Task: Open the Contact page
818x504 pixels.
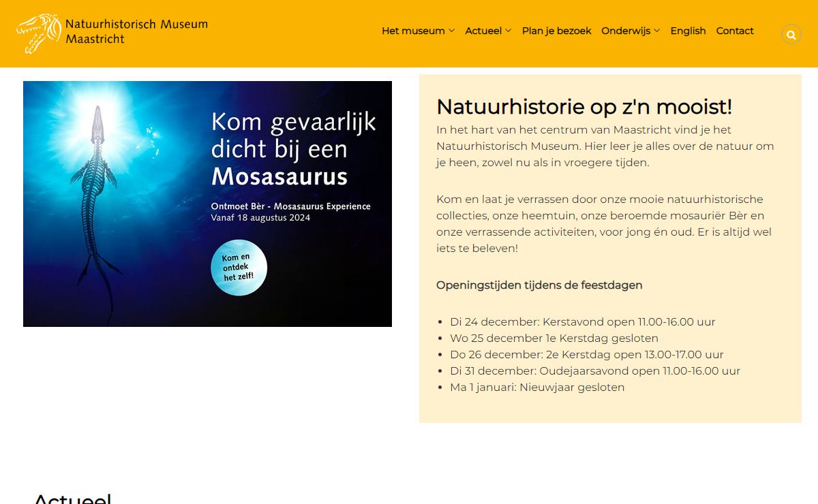Action: tap(735, 31)
